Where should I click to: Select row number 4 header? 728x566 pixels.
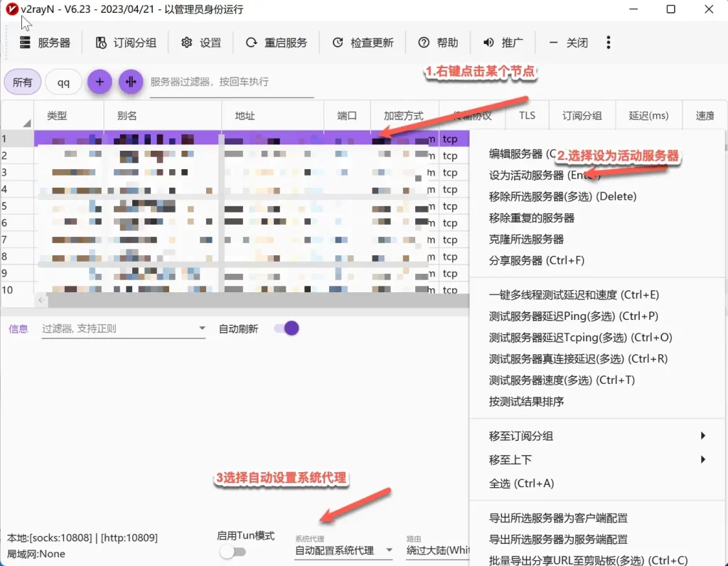pyautogui.click(x=17, y=189)
